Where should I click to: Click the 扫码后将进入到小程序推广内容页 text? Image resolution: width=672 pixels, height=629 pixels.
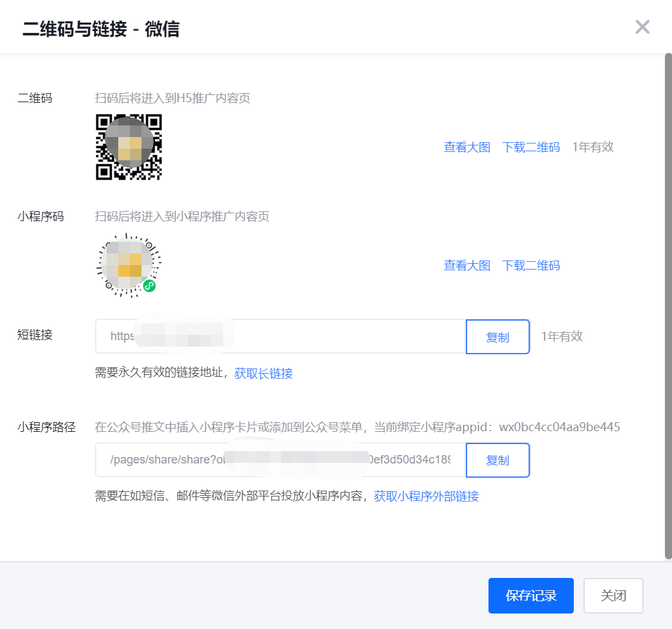pyautogui.click(x=182, y=217)
